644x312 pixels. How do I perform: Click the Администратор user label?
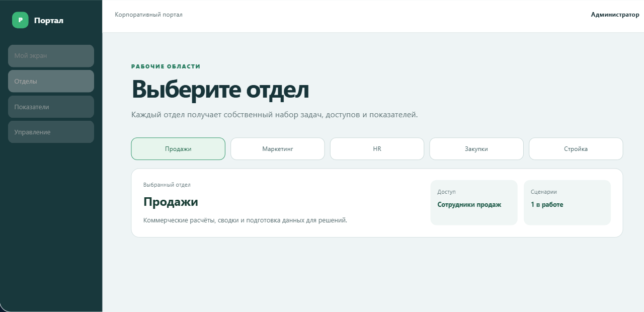point(615,15)
